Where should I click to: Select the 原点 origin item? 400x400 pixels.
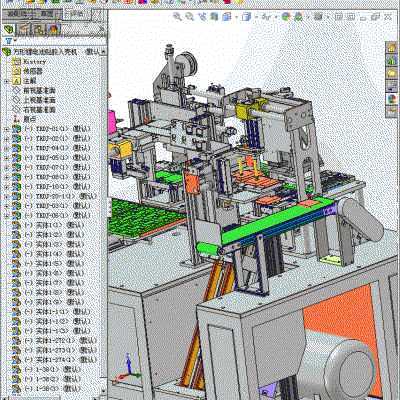point(24,119)
